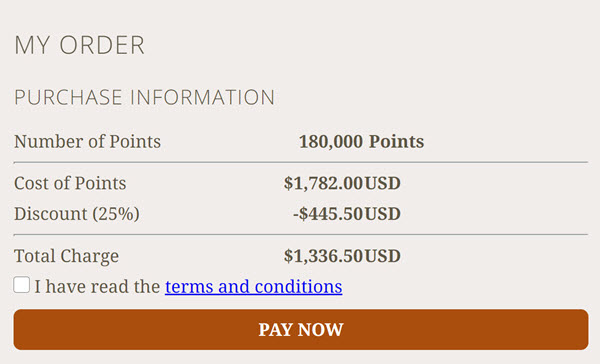Viewport: 600px width, 364px height.
Task: Click the divider line above Total Charge
Action: 301,234
